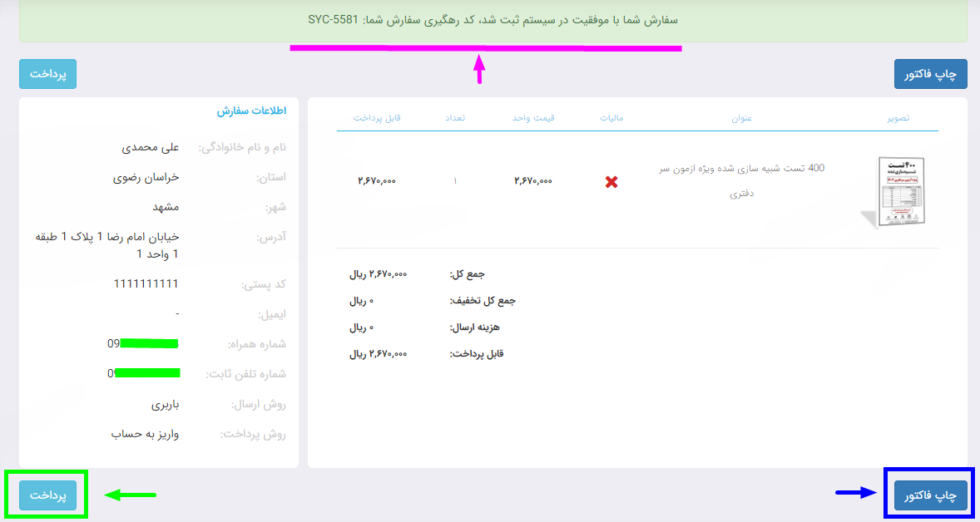Click the تعداد column header

pyautogui.click(x=455, y=118)
